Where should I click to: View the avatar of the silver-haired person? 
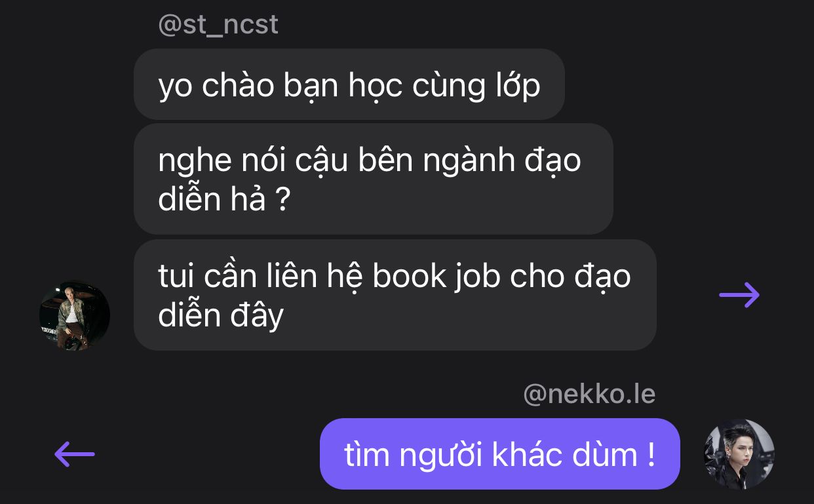(x=739, y=454)
